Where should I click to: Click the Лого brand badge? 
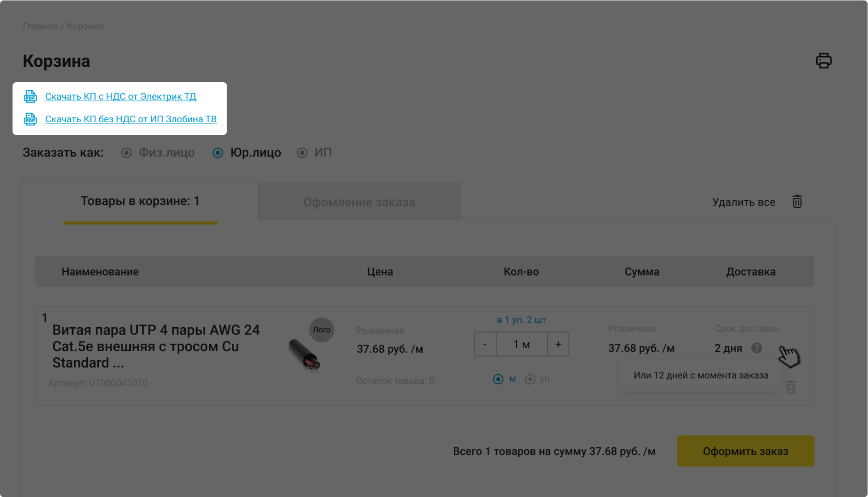point(322,330)
